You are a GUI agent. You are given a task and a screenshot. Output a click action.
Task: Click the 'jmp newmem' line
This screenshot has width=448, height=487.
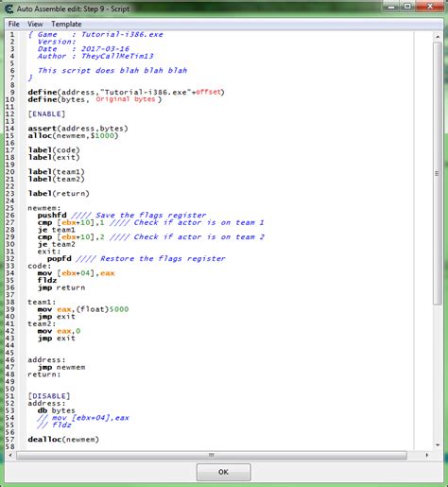(x=61, y=367)
